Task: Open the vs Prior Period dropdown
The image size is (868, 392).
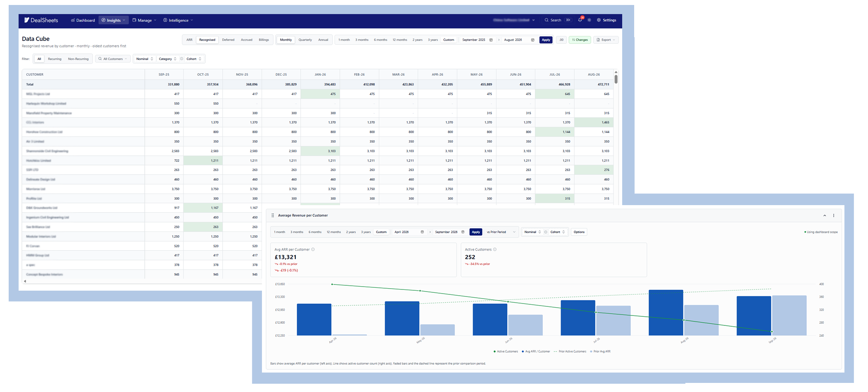Action: [501, 232]
